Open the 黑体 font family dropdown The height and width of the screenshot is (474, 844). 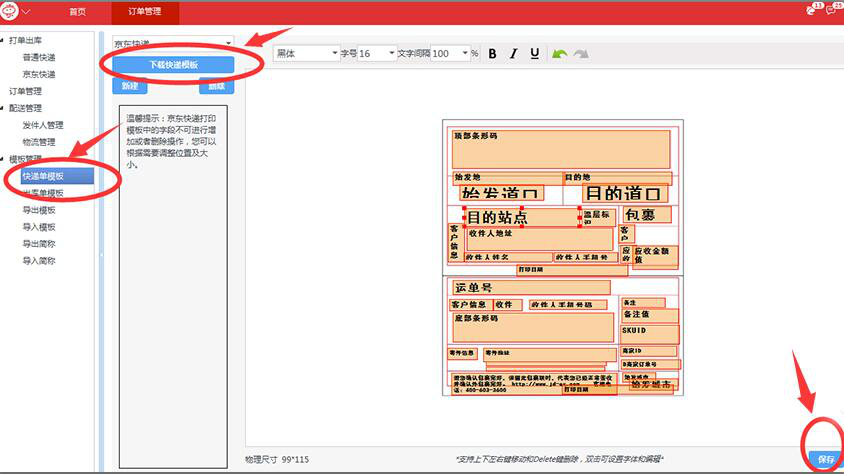pos(307,54)
